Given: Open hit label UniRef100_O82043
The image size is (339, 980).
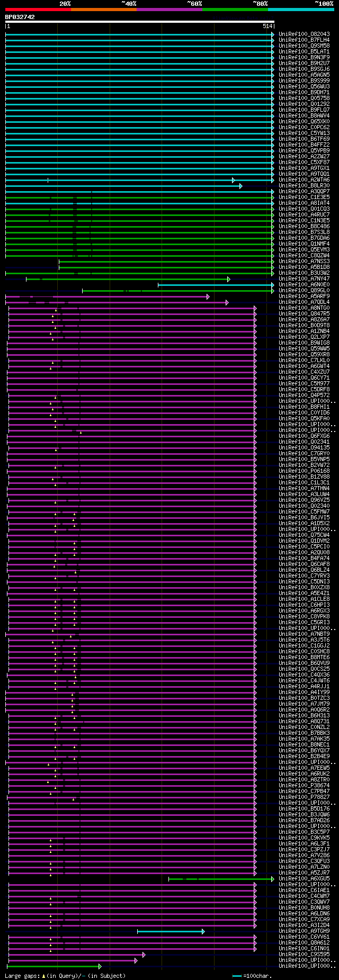Looking at the screenshot, I should (x=304, y=34).
